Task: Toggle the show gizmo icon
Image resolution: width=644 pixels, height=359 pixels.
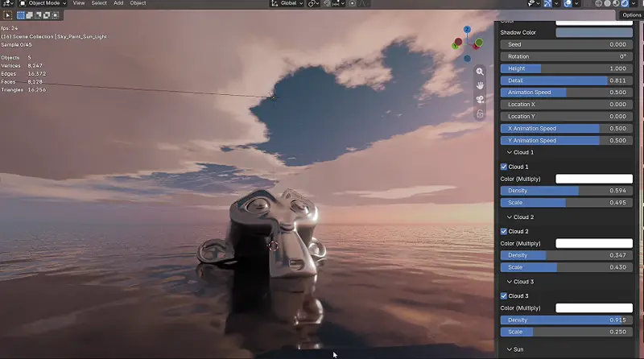Action: [548, 3]
